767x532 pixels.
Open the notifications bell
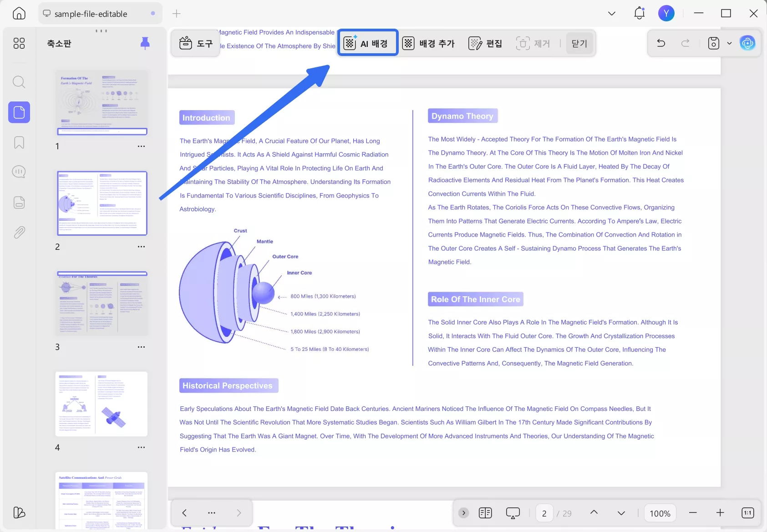coord(640,13)
